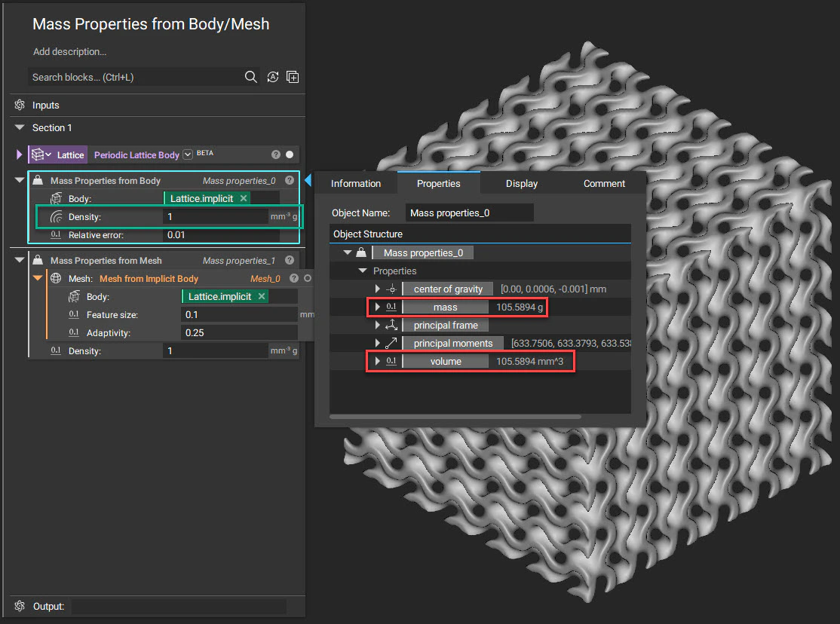Viewport: 840px width, 624px height.
Task: Click the principal frame axes icon
Action: point(391,325)
